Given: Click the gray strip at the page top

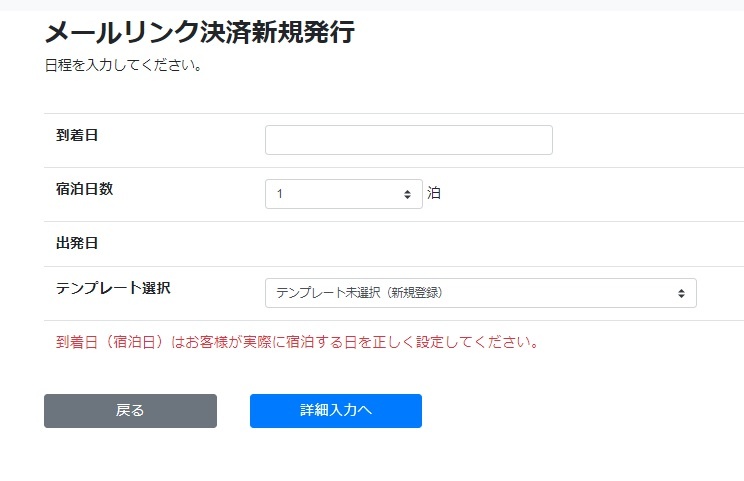Looking at the screenshot, I should (372, 5).
